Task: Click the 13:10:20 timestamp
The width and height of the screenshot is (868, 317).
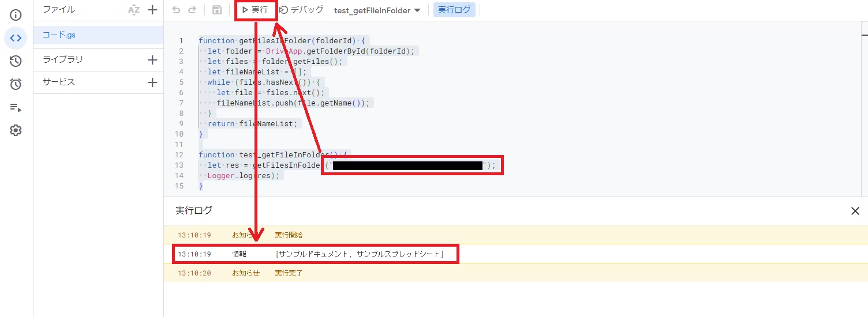Action: tap(194, 273)
